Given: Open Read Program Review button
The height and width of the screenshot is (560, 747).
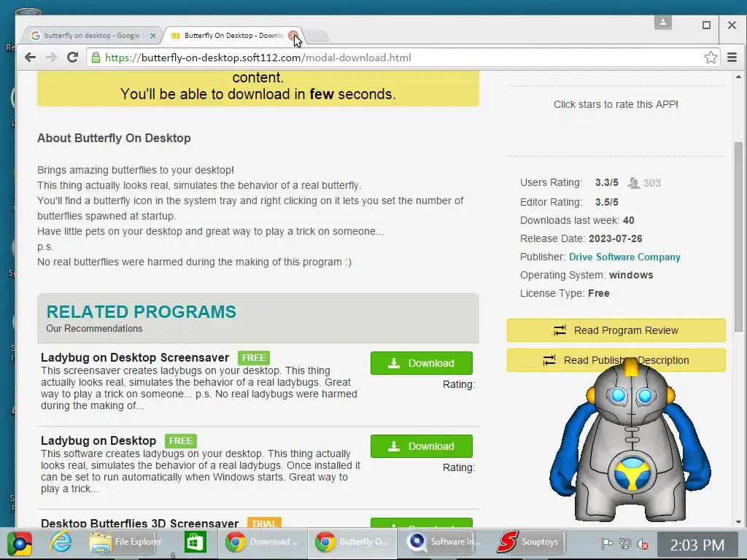Looking at the screenshot, I should pos(616,330).
